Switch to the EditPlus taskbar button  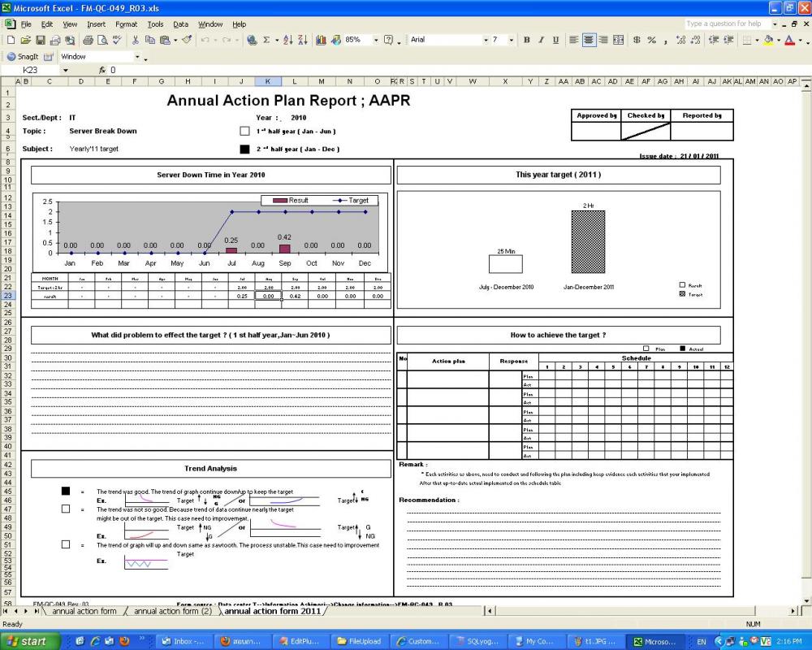(300, 641)
